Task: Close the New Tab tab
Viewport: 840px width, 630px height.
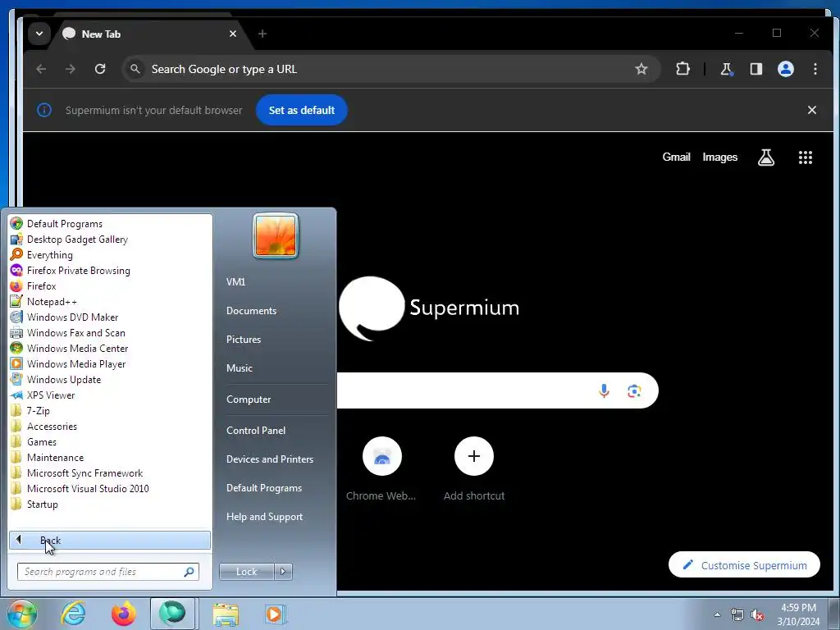Action: (233, 34)
